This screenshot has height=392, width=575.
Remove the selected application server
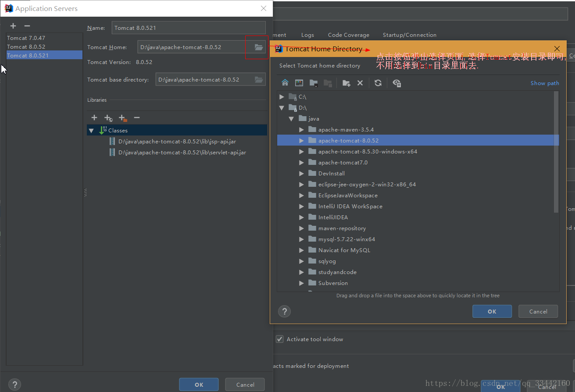(x=27, y=26)
